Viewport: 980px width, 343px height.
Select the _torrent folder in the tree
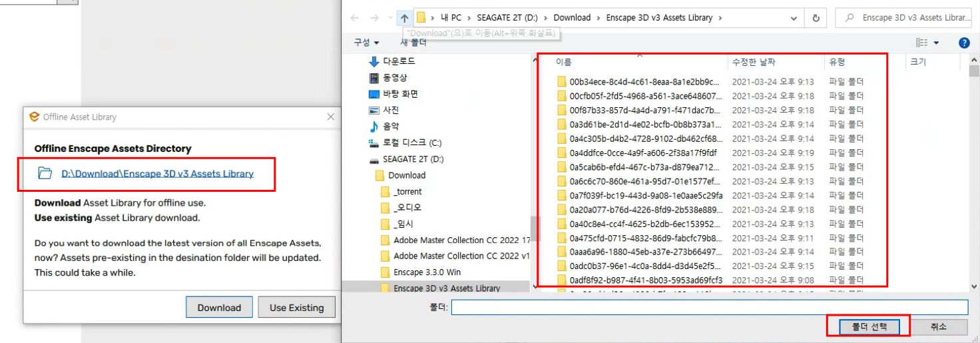[407, 191]
